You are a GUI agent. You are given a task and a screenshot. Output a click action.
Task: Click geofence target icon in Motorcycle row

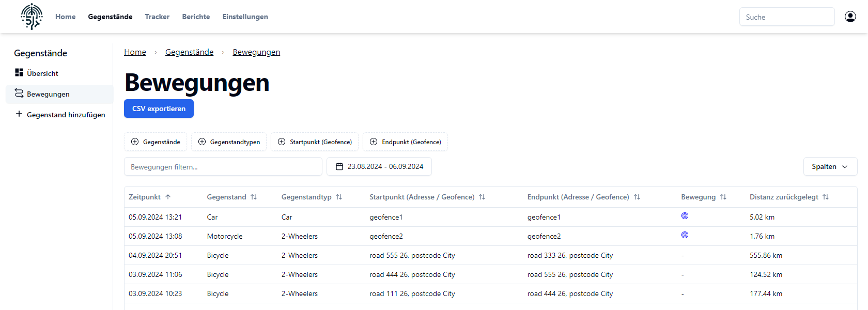(685, 235)
